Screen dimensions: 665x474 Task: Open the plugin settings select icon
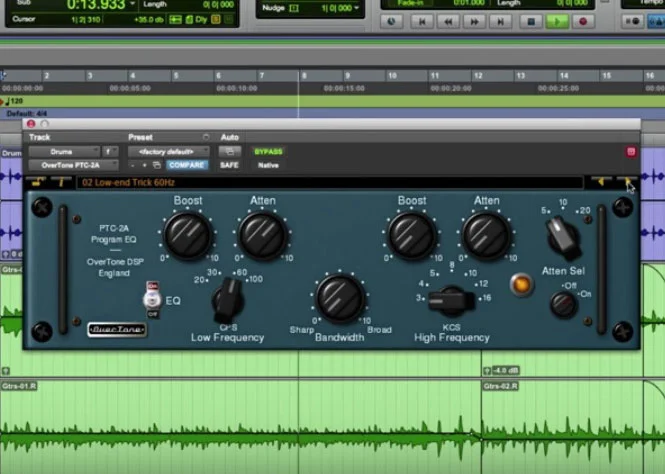(x=156, y=165)
